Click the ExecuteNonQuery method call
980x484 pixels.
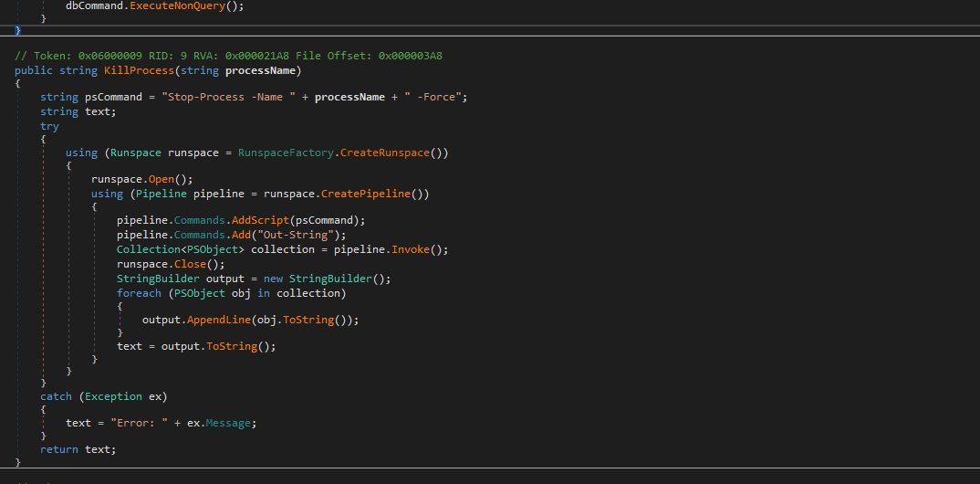coord(178,5)
